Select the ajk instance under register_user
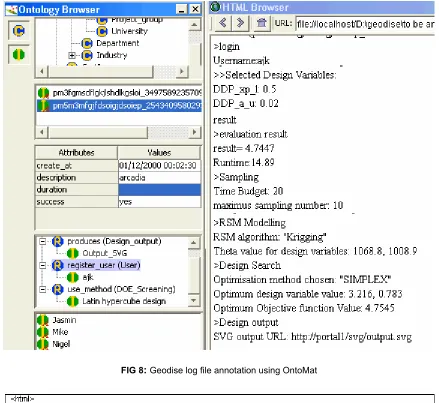439x403 pixels. [x=88, y=277]
